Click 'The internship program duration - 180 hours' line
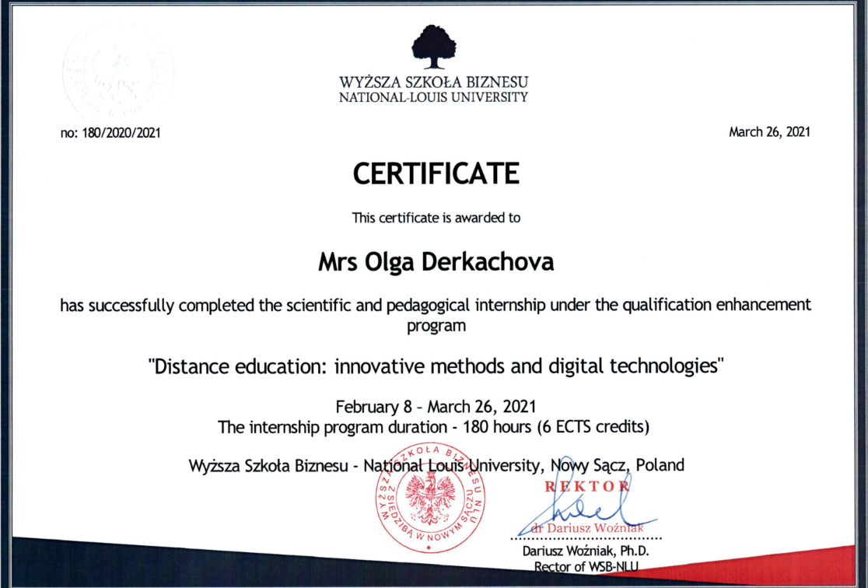 [433, 428]
